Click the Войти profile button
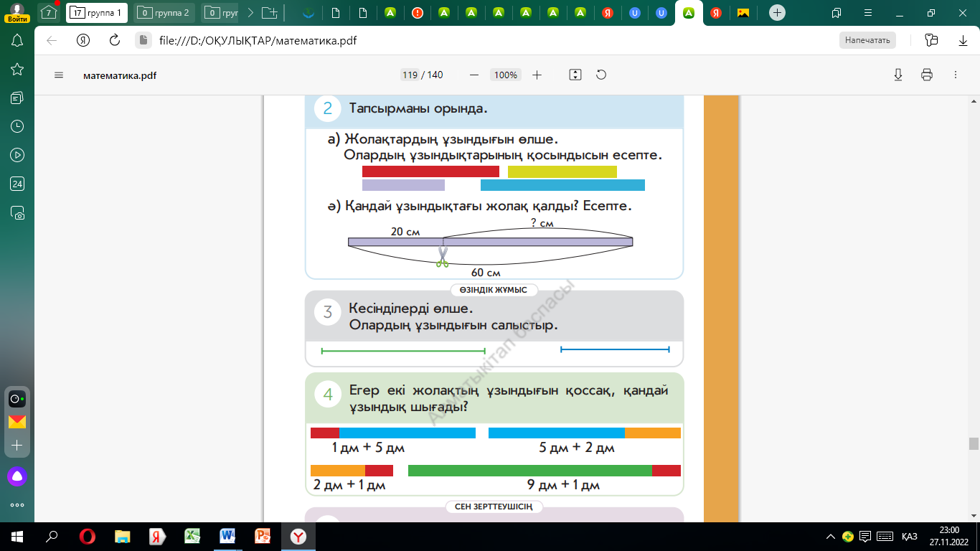 coord(17,13)
